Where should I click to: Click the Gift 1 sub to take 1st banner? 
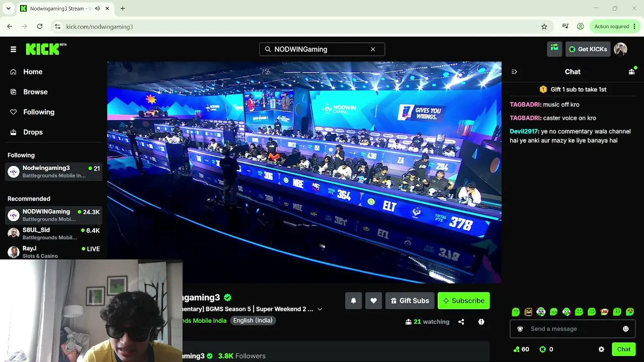pyautogui.click(x=573, y=89)
